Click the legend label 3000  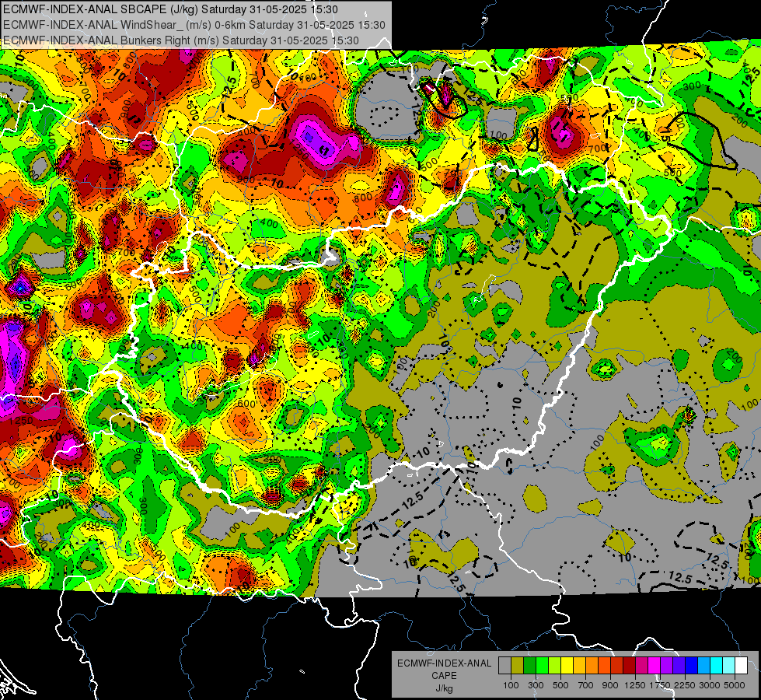[710, 685]
